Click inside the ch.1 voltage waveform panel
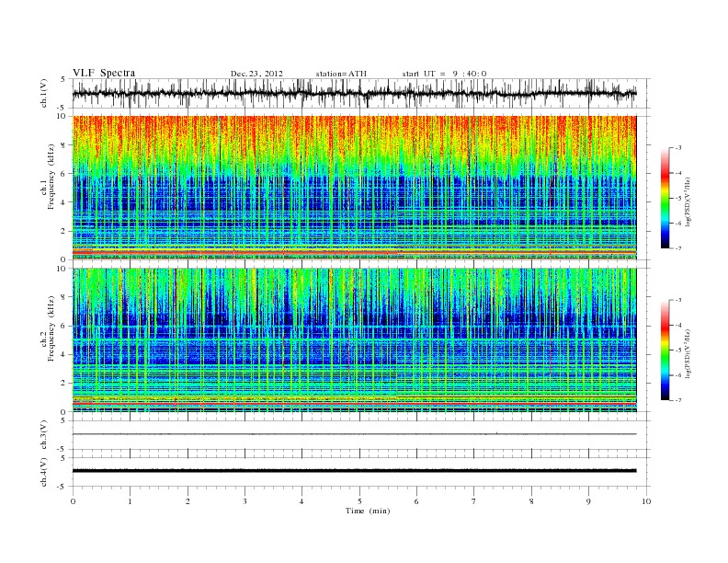The width and height of the screenshot is (728, 563). pyautogui.click(x=361, y=93)
